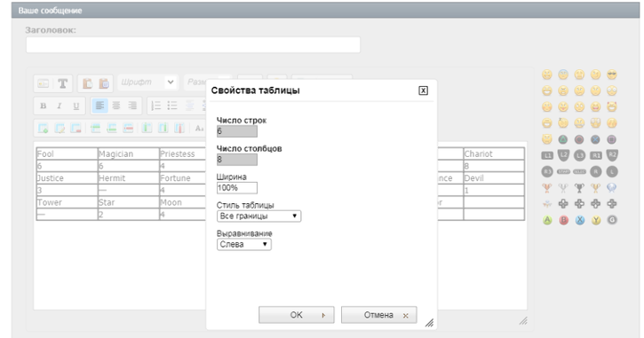Insert the sunglasses smiley

tap(612, 75)
